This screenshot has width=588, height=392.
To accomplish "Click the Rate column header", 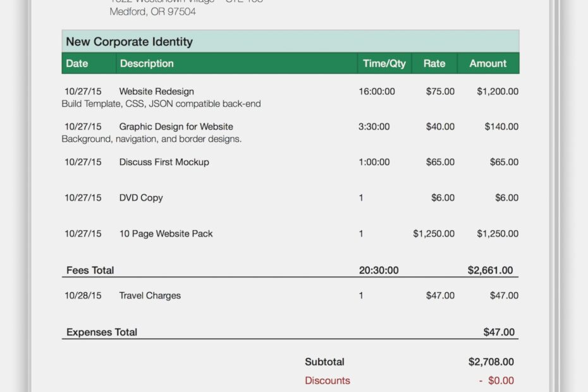I will [436, 63].
